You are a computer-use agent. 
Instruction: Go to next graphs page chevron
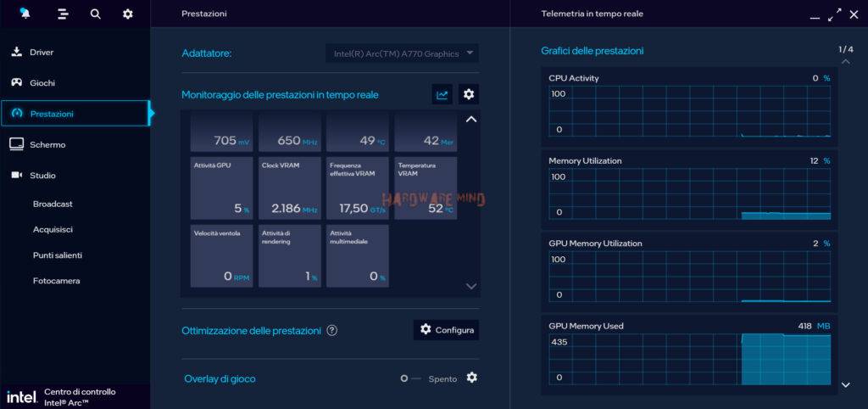[845, 384]
